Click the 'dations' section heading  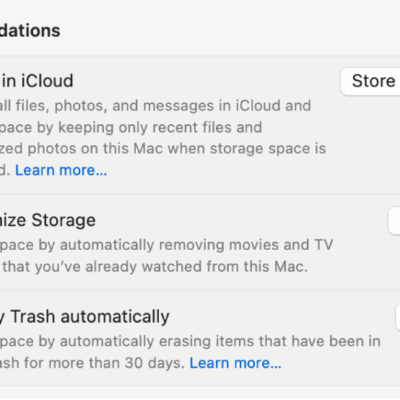(30, 31)
